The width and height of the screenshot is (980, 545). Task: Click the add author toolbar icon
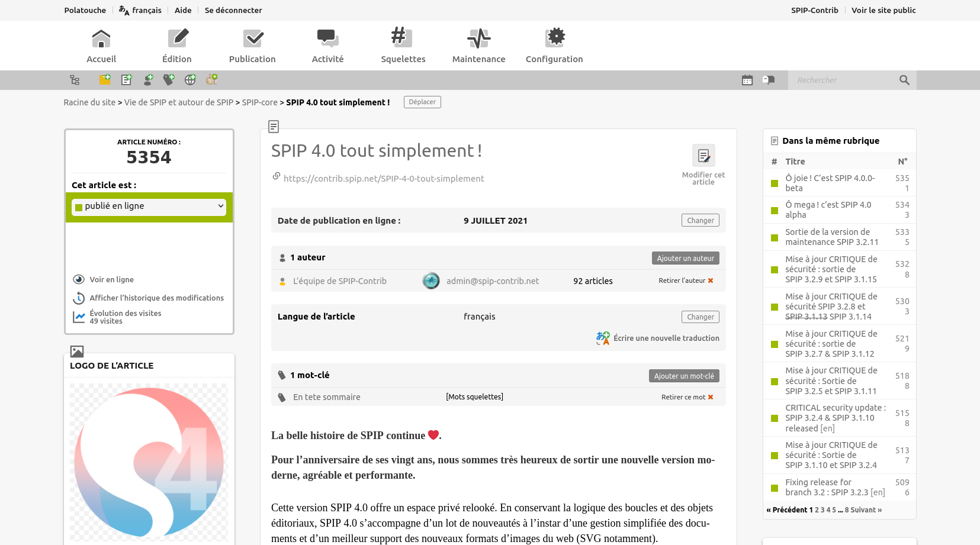(x=148, y=79)
